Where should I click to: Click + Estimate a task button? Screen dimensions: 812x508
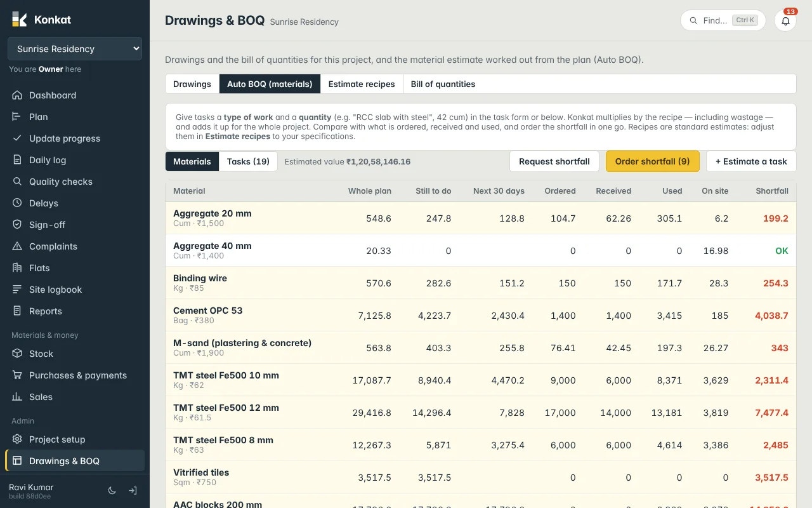tap(751, 161)
